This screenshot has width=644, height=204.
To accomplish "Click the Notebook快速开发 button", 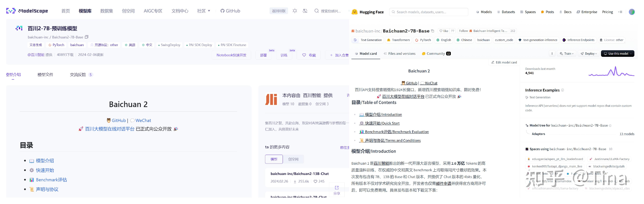I will pyautogui.click(x=231, y=55).
